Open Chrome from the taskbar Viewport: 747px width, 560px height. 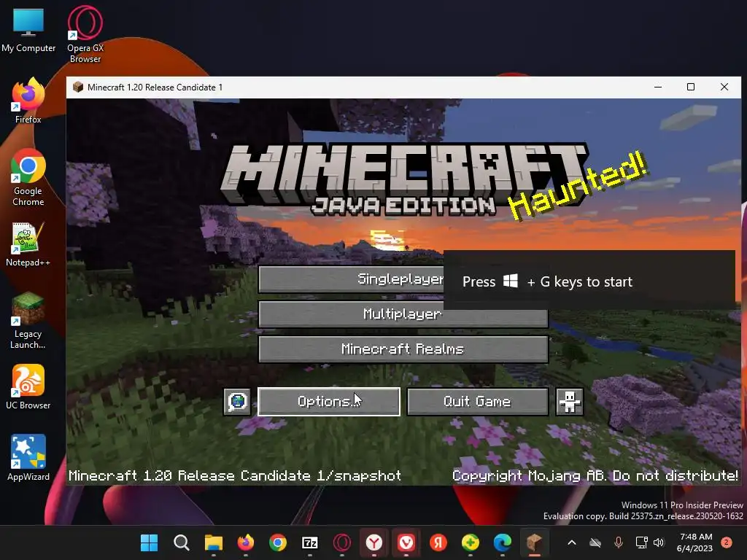coord(278,542)
